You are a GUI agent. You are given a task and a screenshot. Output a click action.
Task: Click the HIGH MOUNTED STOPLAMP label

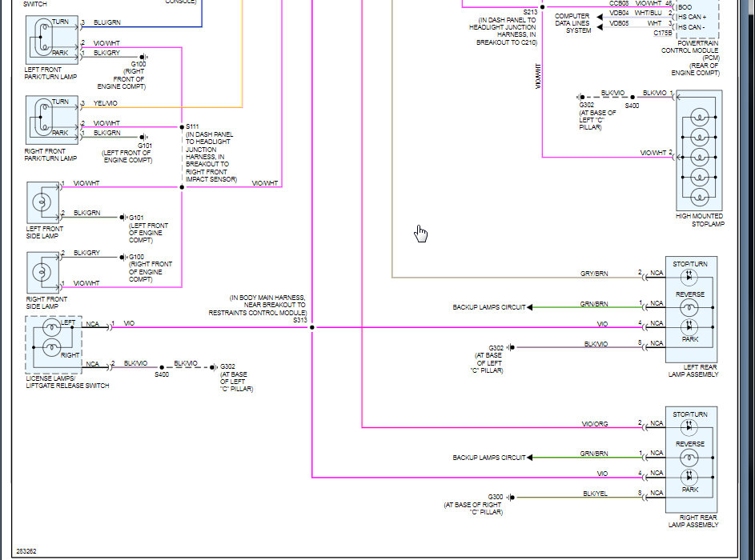[700, 220]
